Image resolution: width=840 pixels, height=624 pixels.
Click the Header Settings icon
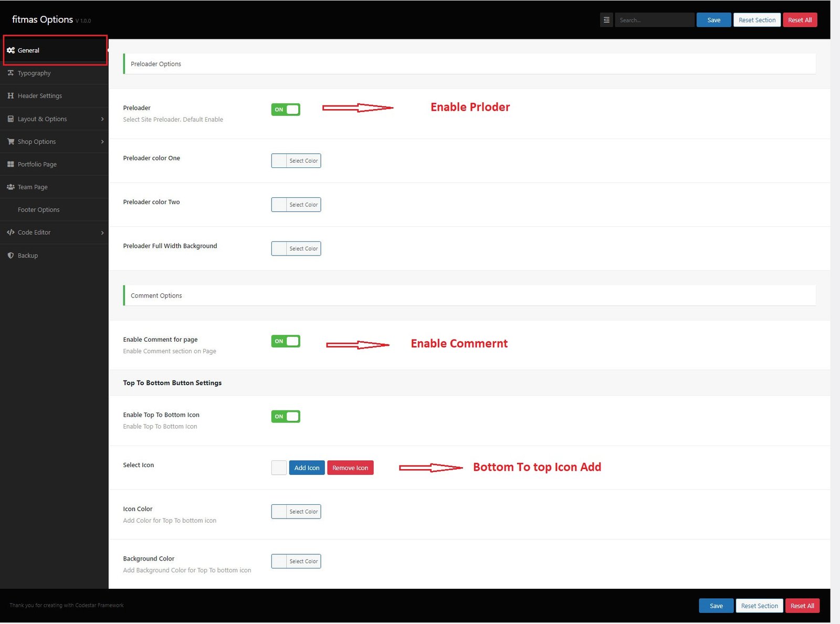point(10,96)
